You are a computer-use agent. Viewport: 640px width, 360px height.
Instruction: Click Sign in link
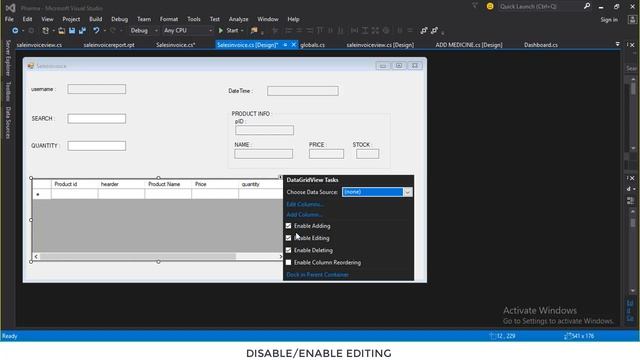[x=609, y=20]
